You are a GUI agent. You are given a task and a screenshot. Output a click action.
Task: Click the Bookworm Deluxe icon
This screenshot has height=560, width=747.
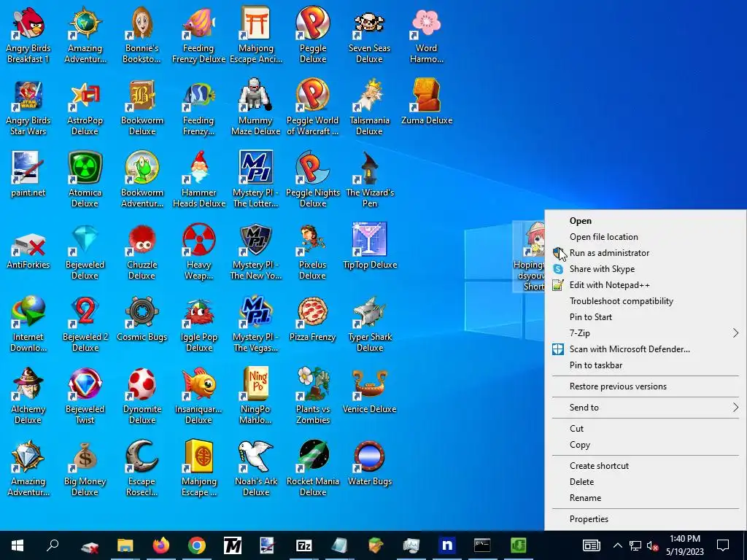click(142, 96)
